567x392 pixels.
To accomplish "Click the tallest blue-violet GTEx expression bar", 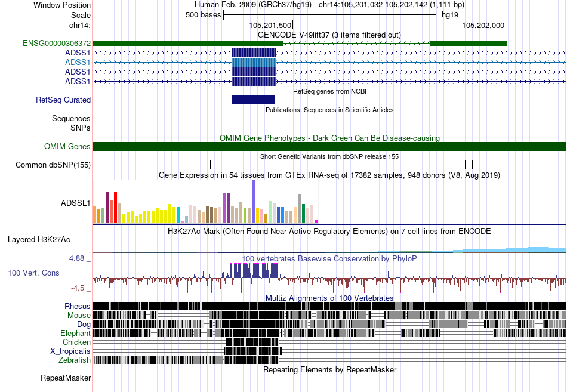I will (254, 202).
